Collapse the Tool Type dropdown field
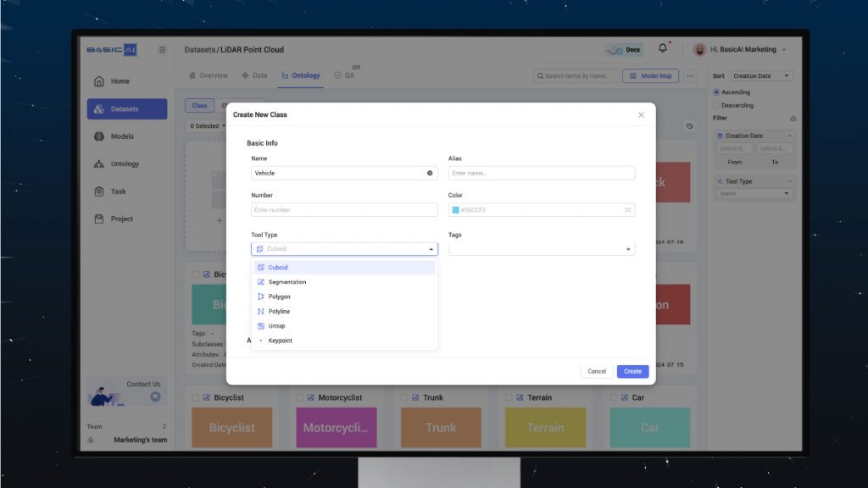This screenshot has height=488, width=868. click(431, 249)
